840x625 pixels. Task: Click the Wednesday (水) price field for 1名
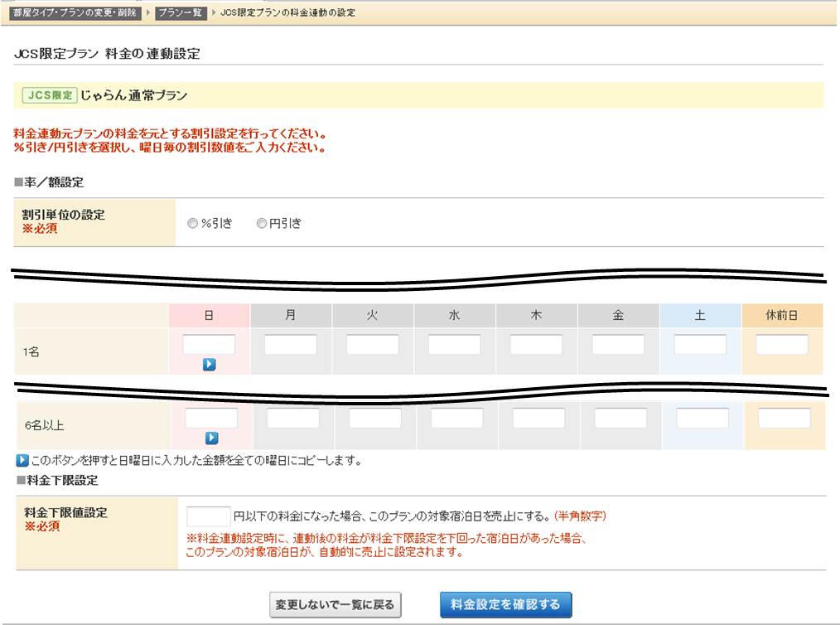(455, 343)
